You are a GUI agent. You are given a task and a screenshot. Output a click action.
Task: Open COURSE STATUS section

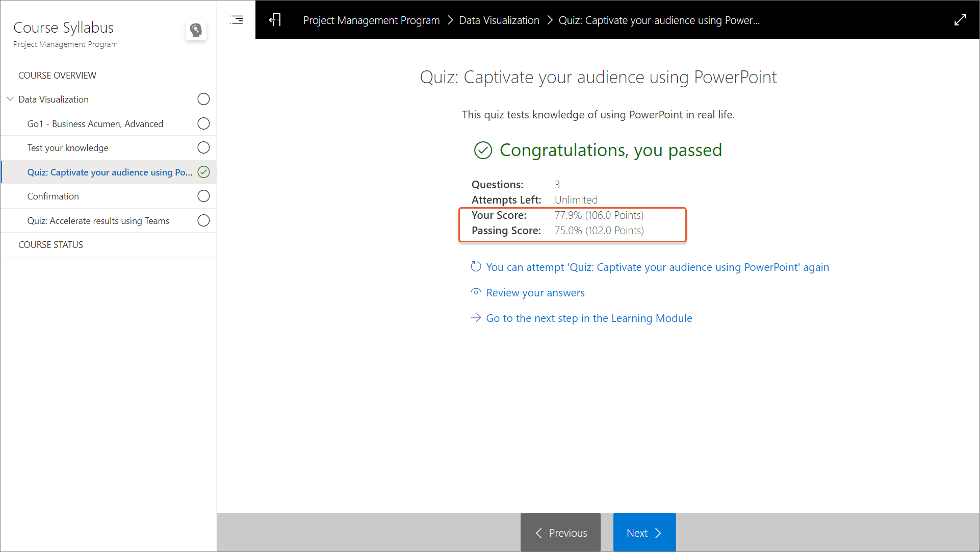(50, 244)
